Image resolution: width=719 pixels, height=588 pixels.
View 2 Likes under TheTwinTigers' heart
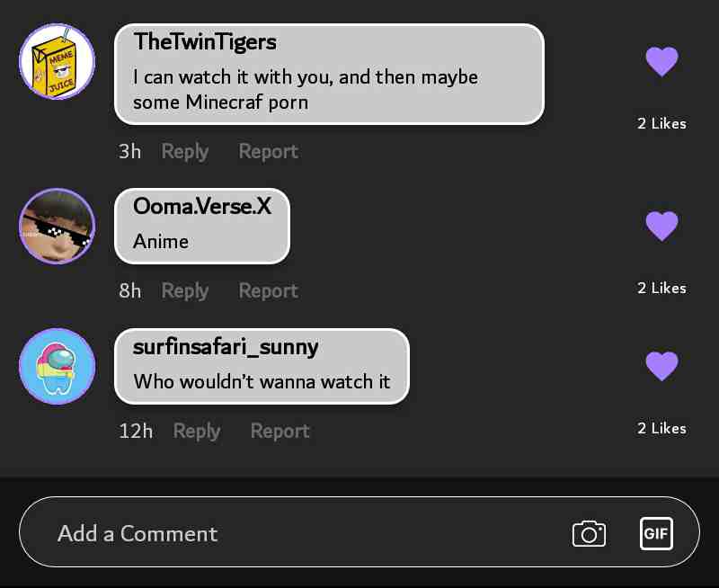(661, 123)
